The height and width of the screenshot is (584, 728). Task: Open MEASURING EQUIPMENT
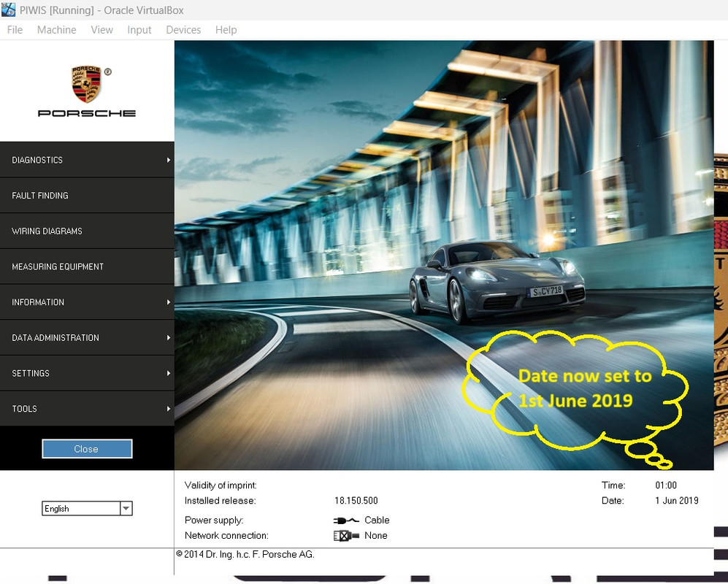87,266
